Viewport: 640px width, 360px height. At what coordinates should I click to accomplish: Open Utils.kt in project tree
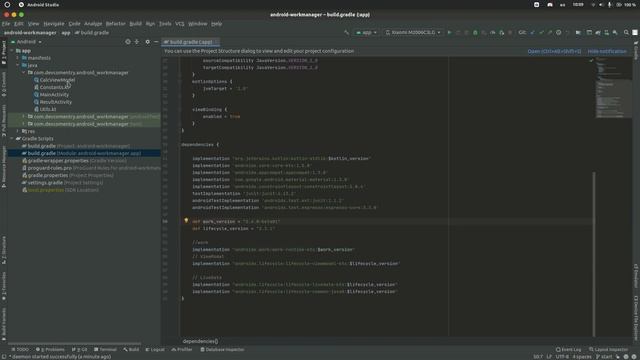48,109
